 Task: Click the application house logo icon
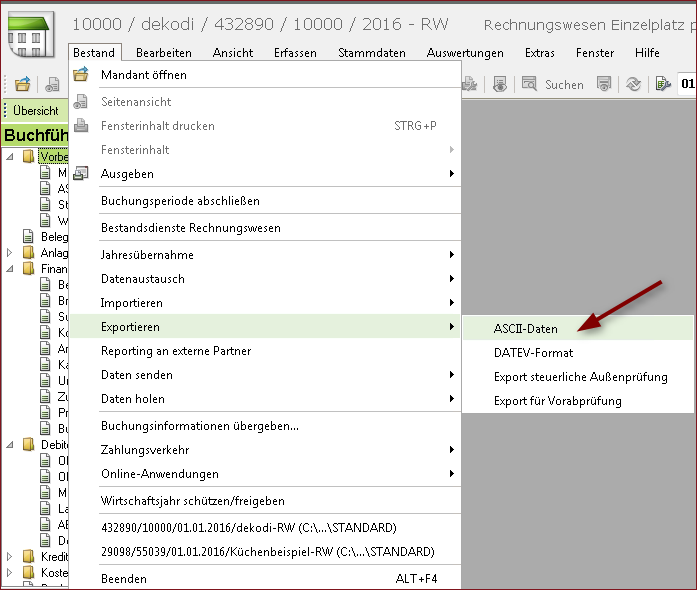point(30,36)
